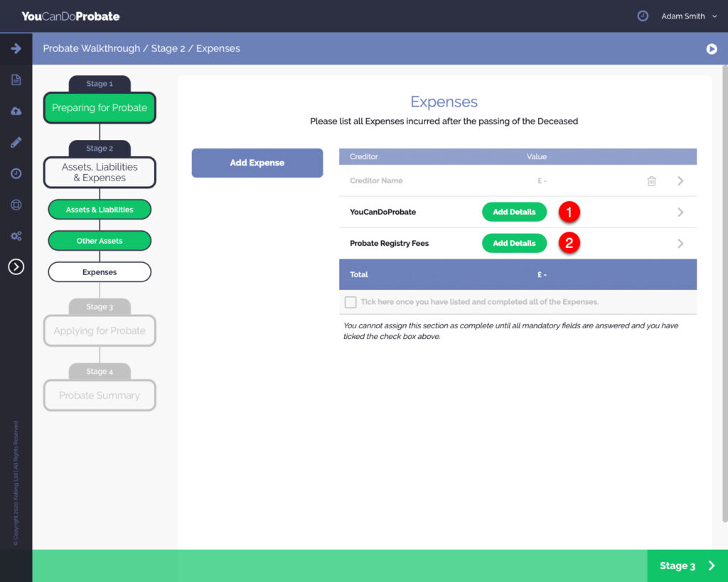Play the walkthrough video in header bar
The image size is (728, 582).
(711, 49)
